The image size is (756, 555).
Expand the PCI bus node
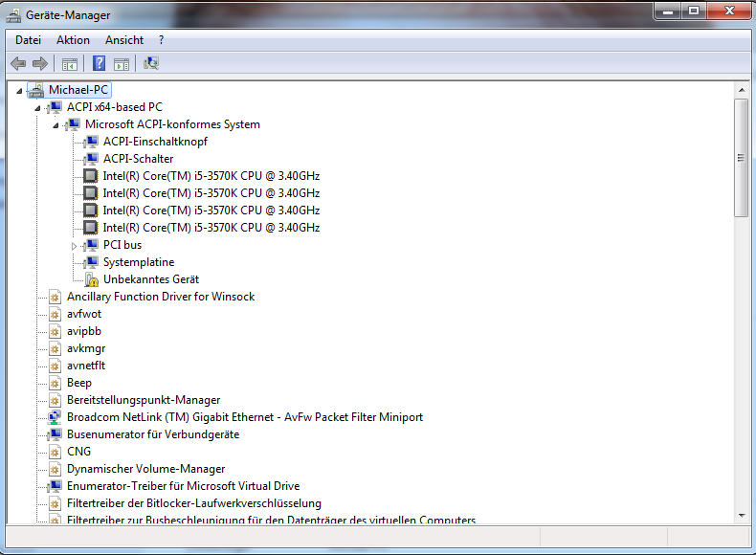[x=74, y=246]
